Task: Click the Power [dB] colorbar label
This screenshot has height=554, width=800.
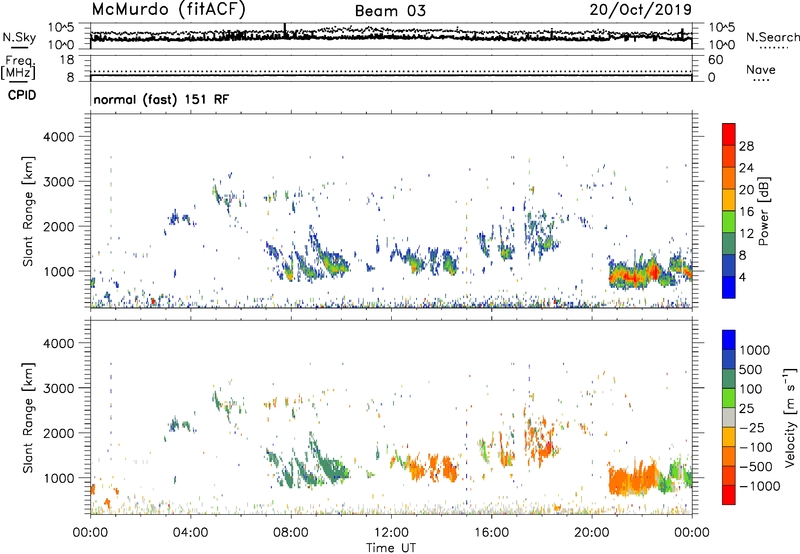Action: click(x=763, y=211)
